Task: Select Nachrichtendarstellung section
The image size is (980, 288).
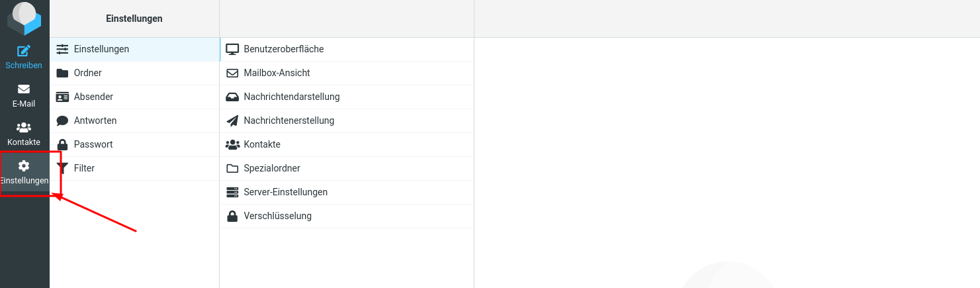Action: point(347,97)
